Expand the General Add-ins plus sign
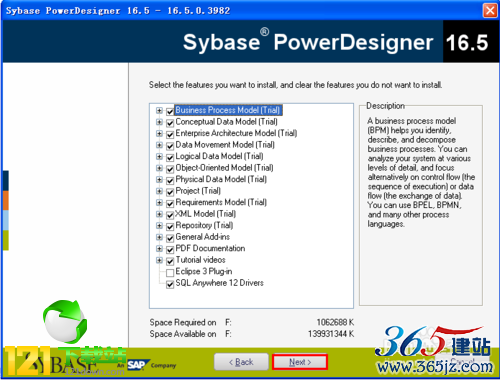The height and width of the screenshot is (380, 500). [159, 237]
